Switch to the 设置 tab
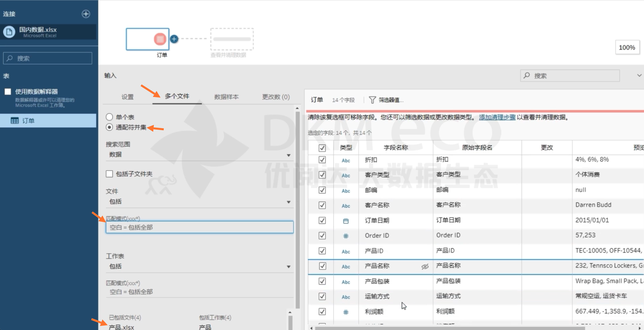Image resolution: width=644 pixels, height=330 pixels. 127,97
